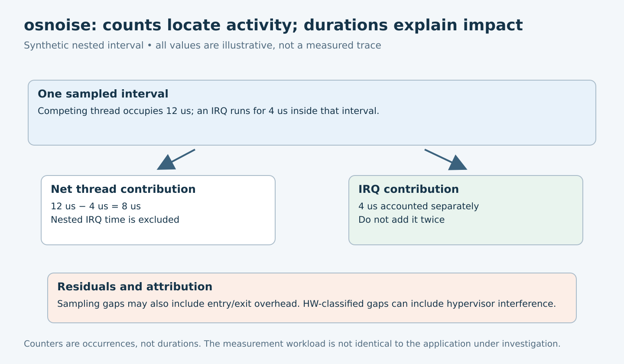Select the line starting "Sampling gaps may also include"
The width and height of the screenshot is (624, 364).
(x=306, y=304)
